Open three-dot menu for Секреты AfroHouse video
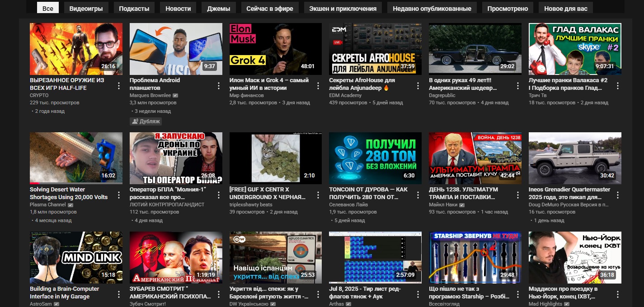The image size is (644, 307). (x=418, y=85)
